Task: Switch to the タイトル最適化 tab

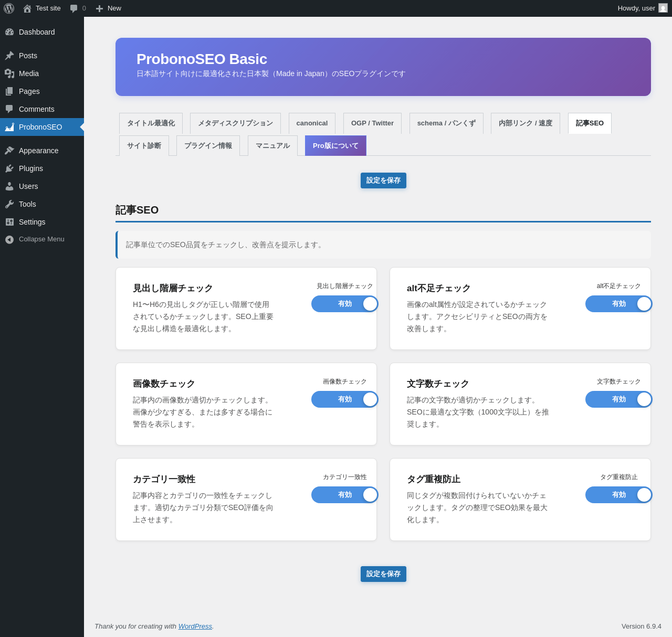Action: tap(151, 123)
